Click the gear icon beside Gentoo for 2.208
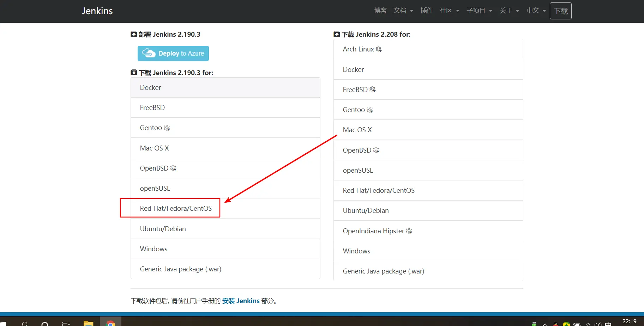 click(370, 110)
